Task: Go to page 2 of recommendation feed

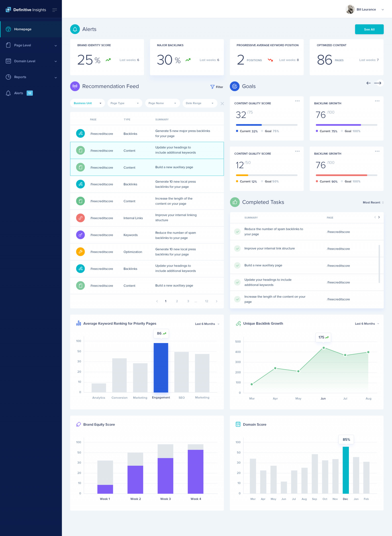Action: click(x=177, y=301)
